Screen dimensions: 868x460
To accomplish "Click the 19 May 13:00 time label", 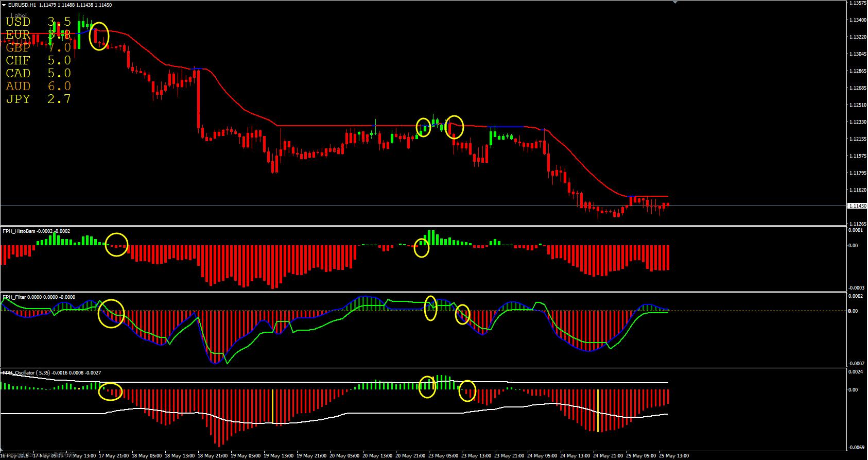I will coord(277,456).
